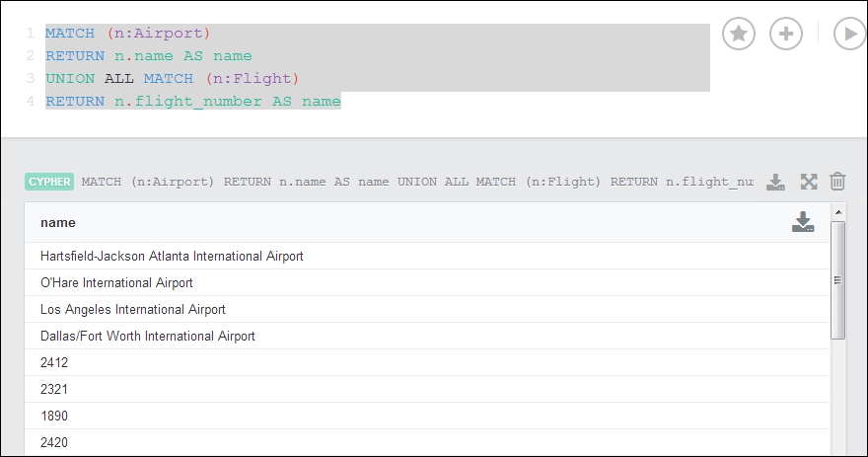Click the executed query text in frame header
This screenshot has height=457, width=868.
point(417,182)
